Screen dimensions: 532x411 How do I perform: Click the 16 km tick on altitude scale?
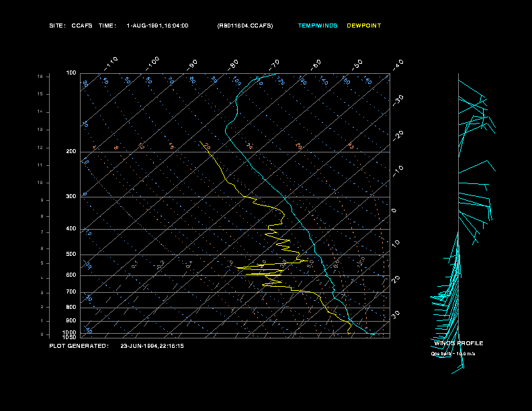[x=40, y=77]
